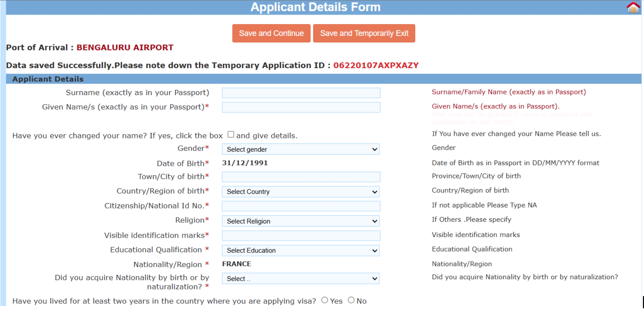Screen dimensions: 644x312
Task: Click Visible identification marks input
Action: (301, 236)
